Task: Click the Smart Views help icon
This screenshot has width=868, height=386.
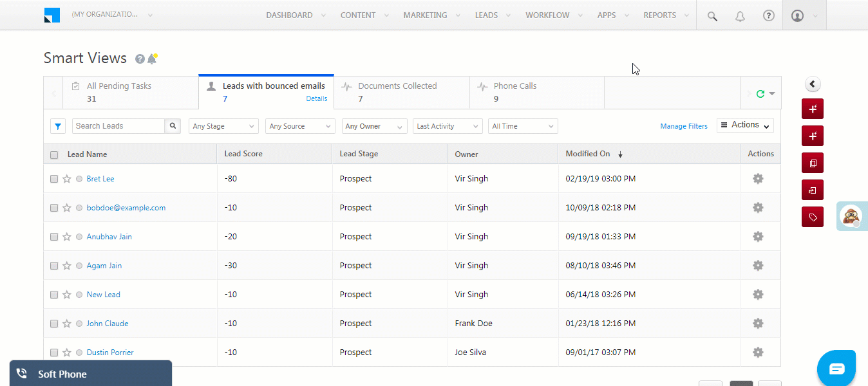Action: point(140,59)
